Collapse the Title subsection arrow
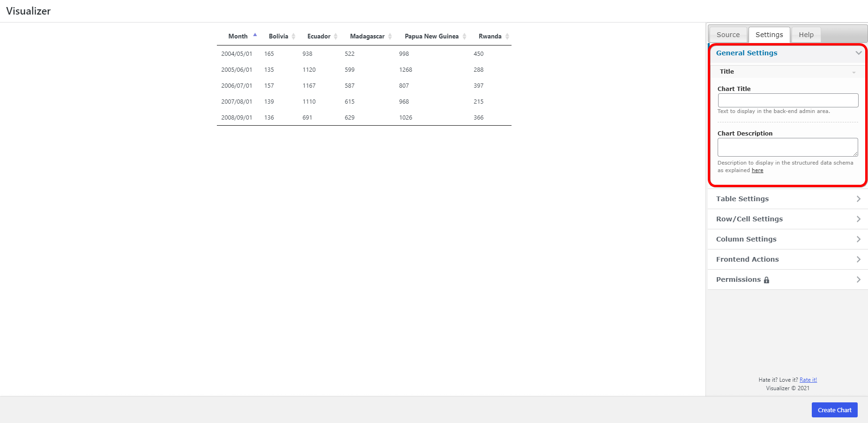 [853, 72]
